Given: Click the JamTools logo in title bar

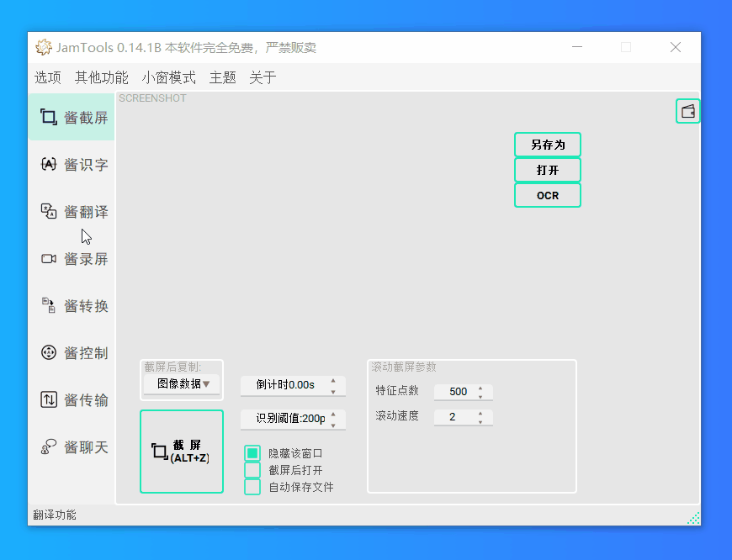Looking at the screenshot, I should [x=44, y=47].
